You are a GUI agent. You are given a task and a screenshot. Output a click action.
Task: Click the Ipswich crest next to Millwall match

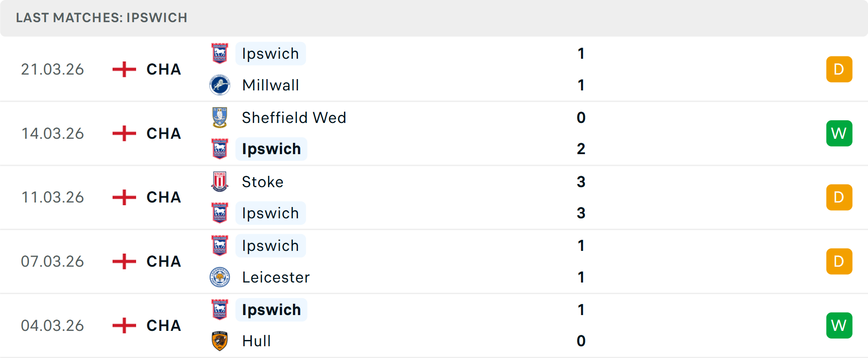tap(220, 53)
